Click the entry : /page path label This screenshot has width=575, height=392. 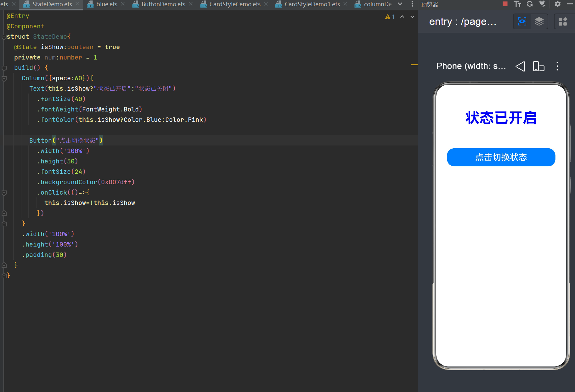[463, 21]
